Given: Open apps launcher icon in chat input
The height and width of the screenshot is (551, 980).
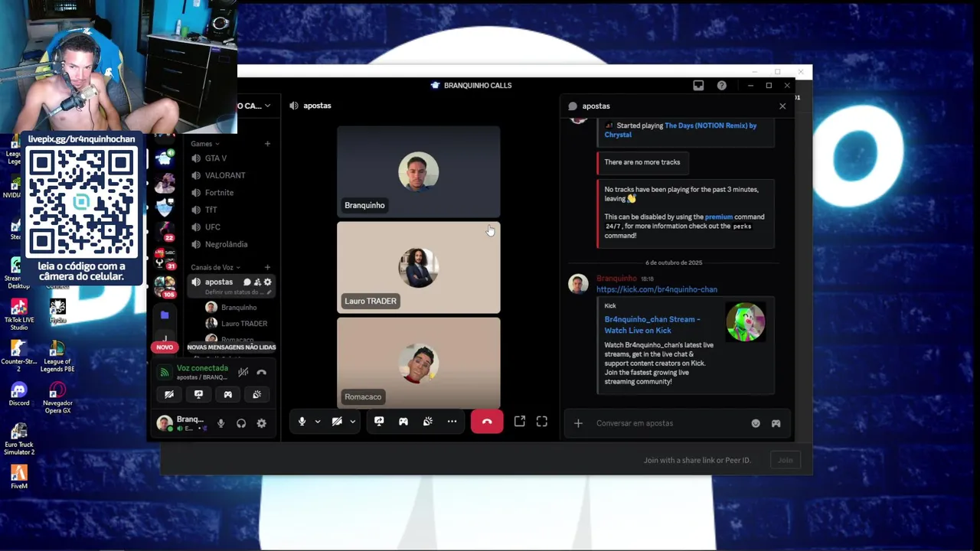Looking at the screenshot, I should click(776, 423).
